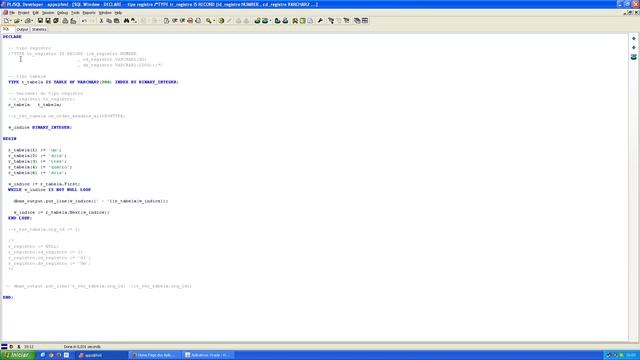Click the BEGIN keyword in the editor
This screenshot has width=640, height=360.
(x=9, y=139)
